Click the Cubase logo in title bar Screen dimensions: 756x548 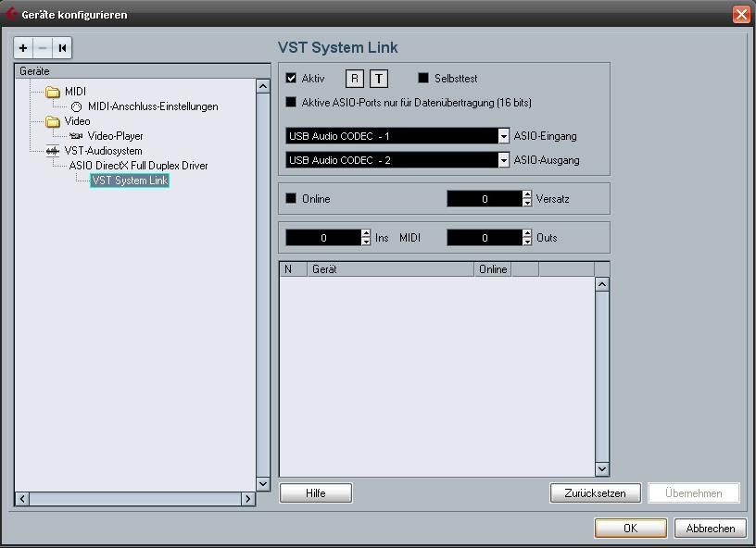[x=10, y=14]
